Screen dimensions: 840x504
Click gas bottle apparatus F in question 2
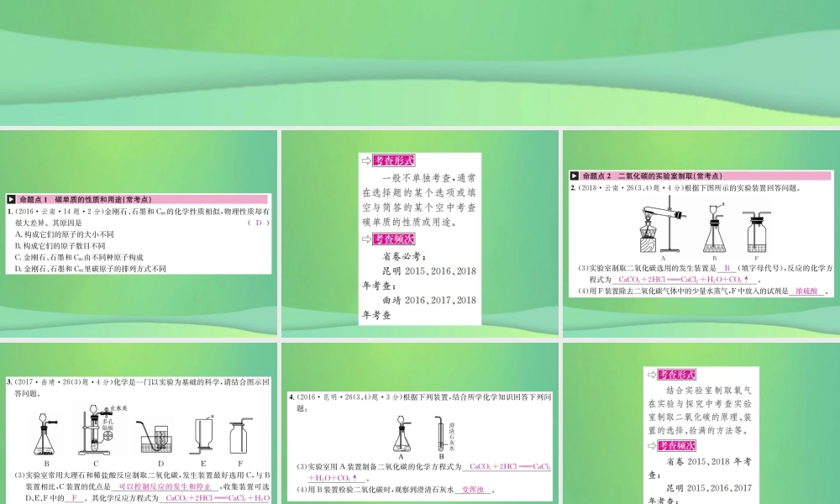(x=757, y=231)
